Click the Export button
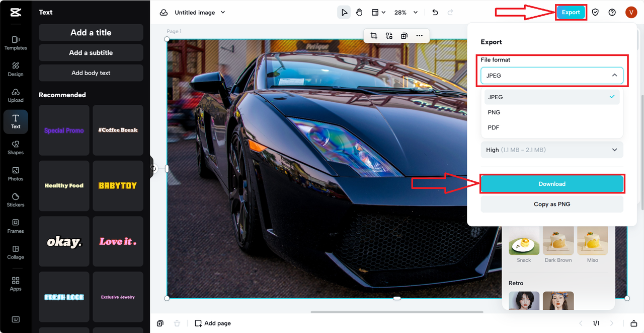The image size is (644, 333). tap(571, 13)
